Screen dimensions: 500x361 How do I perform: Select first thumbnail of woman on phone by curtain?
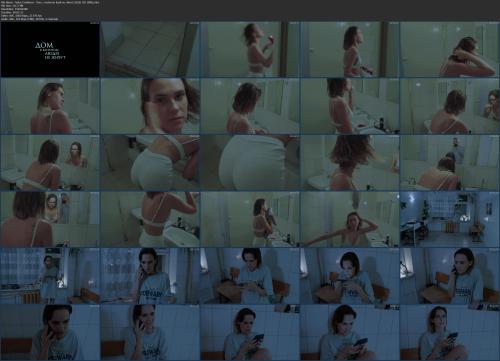150,276
